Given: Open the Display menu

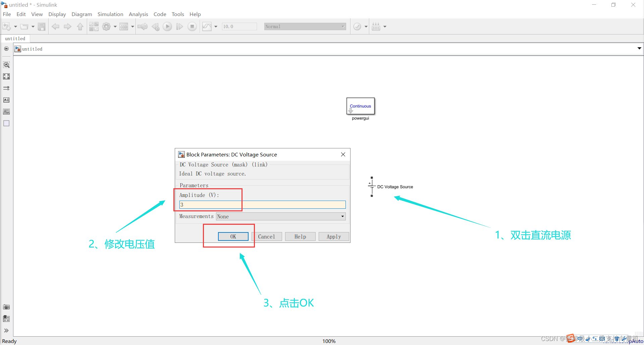Looking at the screenshot, I should (57, 14).
